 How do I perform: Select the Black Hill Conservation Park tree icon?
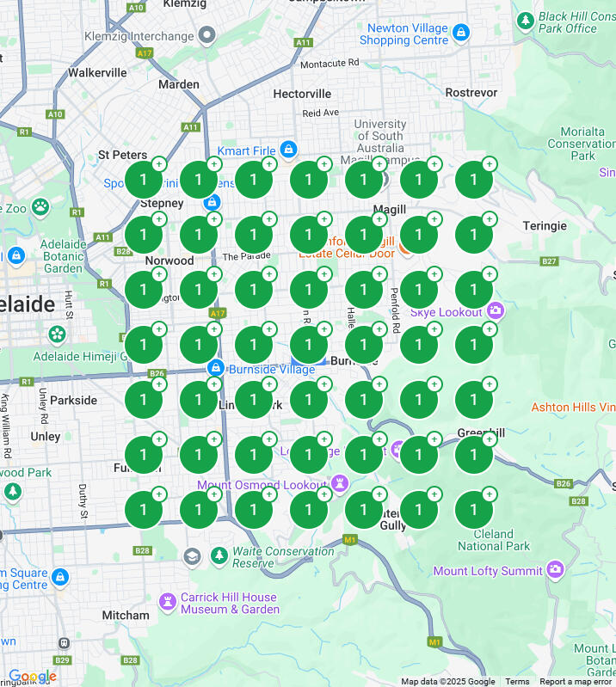click(525, 19)
